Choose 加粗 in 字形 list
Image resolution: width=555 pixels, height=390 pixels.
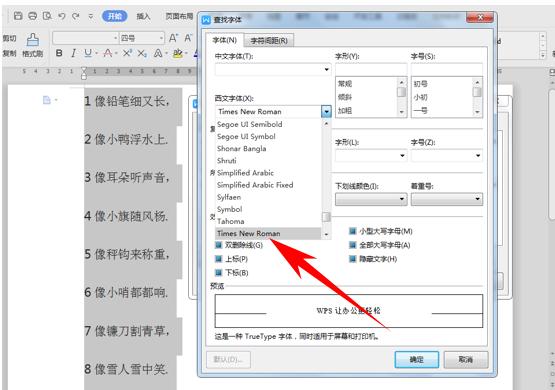point(366,111)
